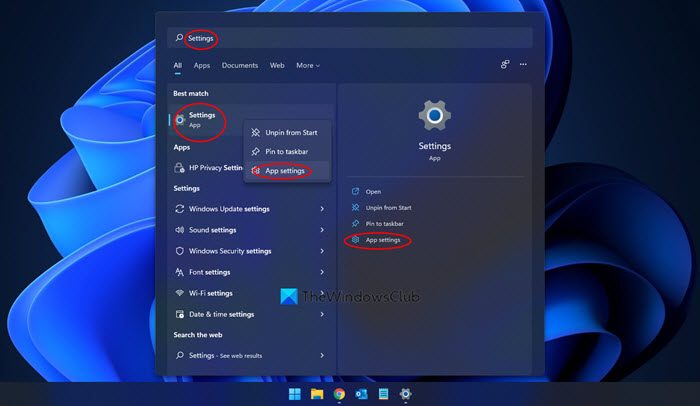Viewport: 700px width, 406px height.
Task: Click the Settings gear icon in Best match
Action: click(180, 120)
